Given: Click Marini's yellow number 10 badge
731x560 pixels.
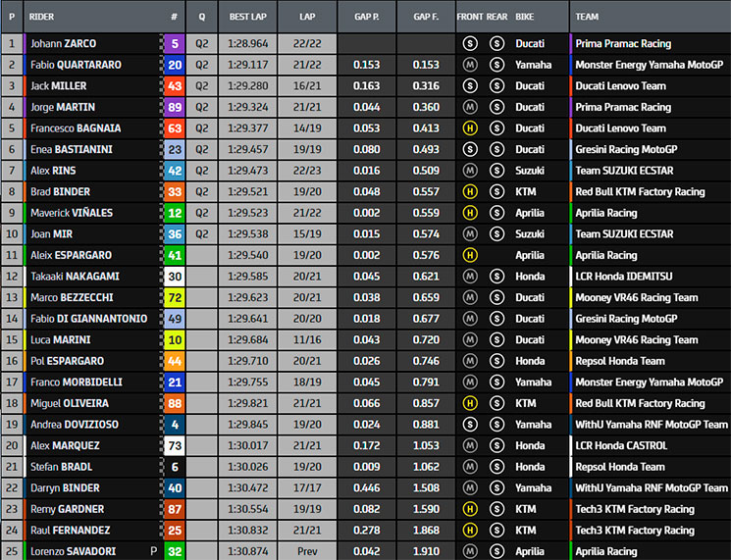Looking at the screenshot, I should tap(174, 340).
